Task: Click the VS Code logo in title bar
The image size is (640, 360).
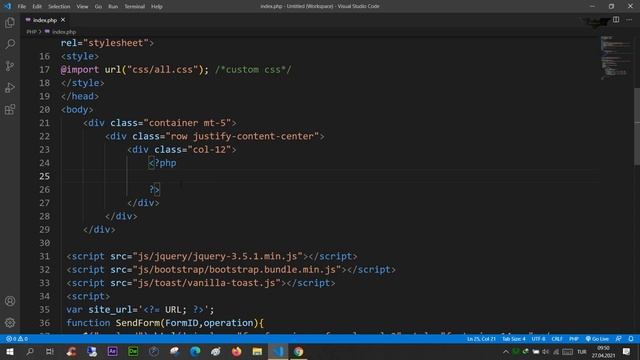Action: click(7, 6)
